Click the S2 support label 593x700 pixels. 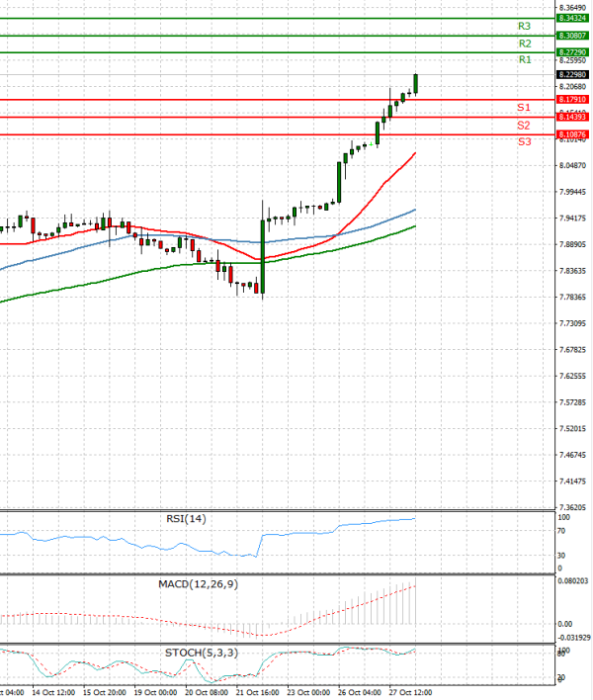coord(524,126)
